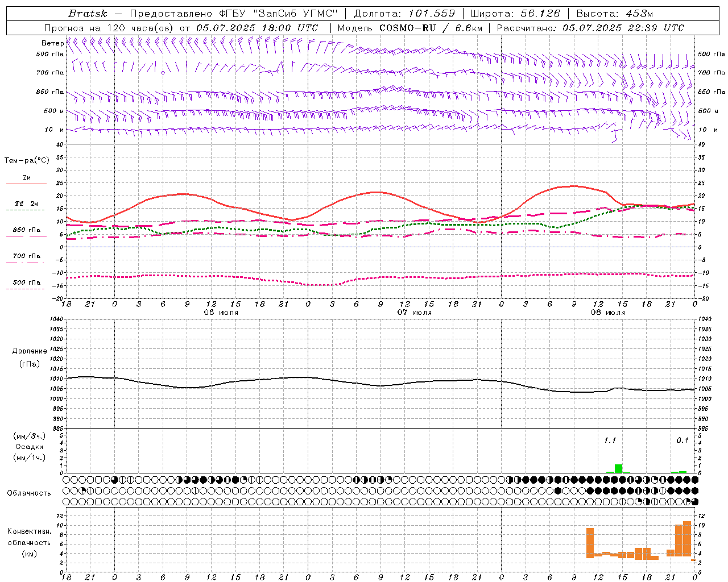Image resolution: width=728 pixels, height=582 pixels.
Task: Click the right-side "10 м" wind level label
Action: (708, 130)
